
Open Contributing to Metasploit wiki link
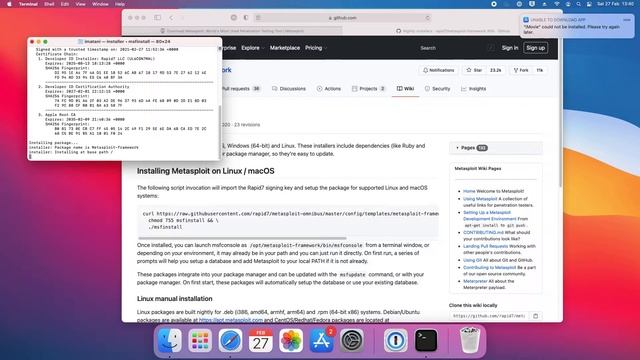click(x=489, y=267)
